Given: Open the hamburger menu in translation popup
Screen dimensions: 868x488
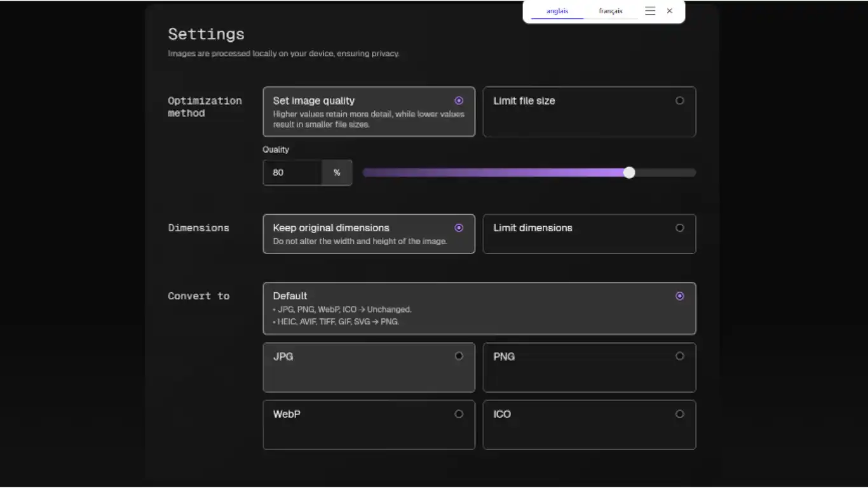Looking at the screenshot, I should (x=649, y=11).
